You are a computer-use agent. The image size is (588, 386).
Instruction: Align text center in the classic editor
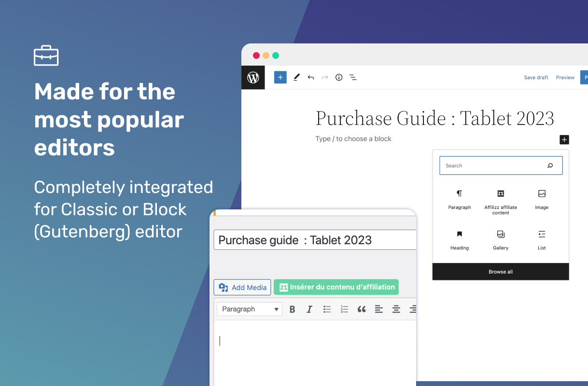click(396, 309)
